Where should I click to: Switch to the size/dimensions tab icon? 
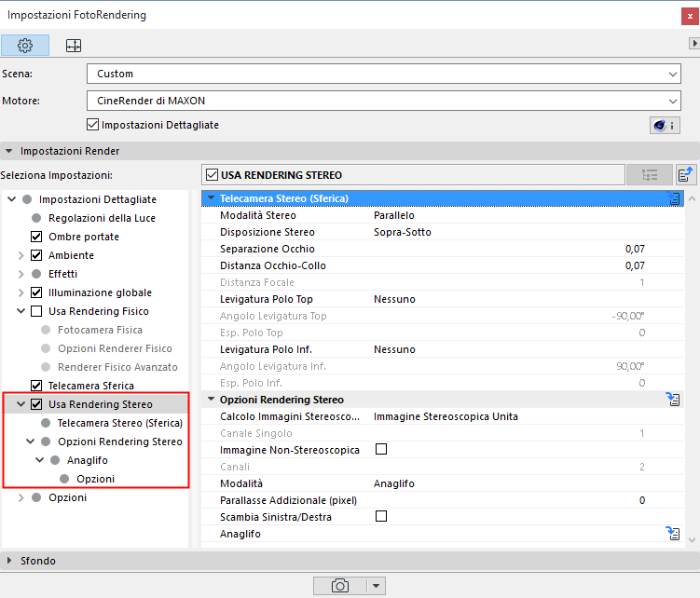click(74, 45)
